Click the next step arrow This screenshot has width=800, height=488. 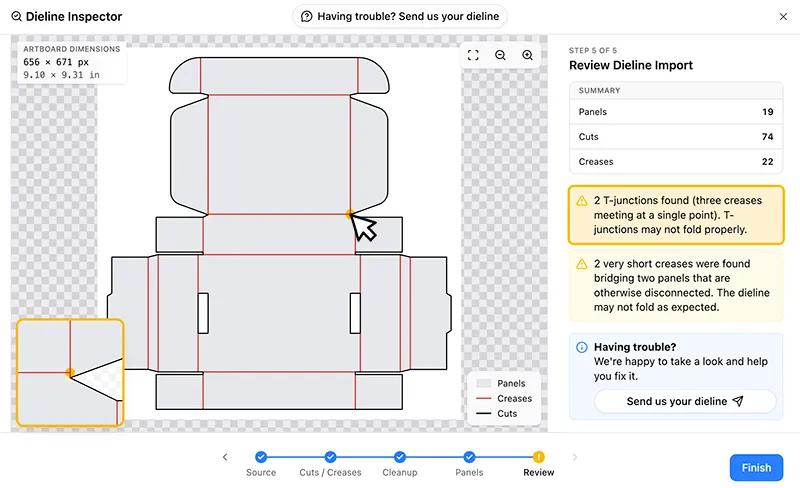point(574,457)
